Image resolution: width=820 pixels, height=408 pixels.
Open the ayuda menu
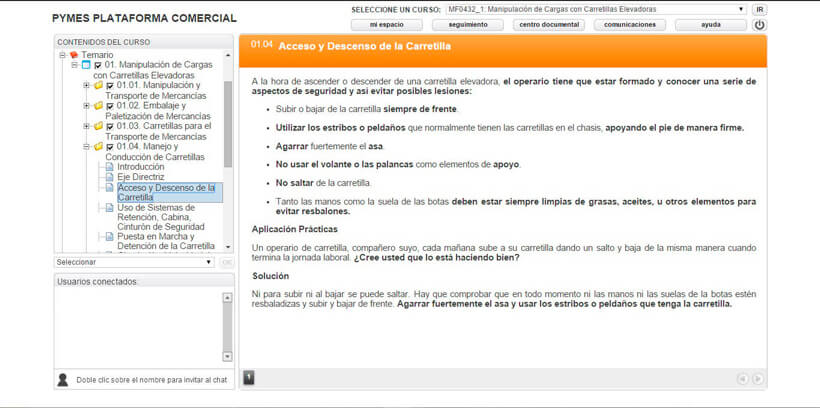[711, 25]
